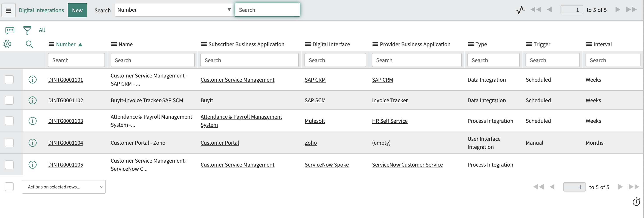Open the activity stream pulse icon

pyautogui.click(x=520, y=10)
